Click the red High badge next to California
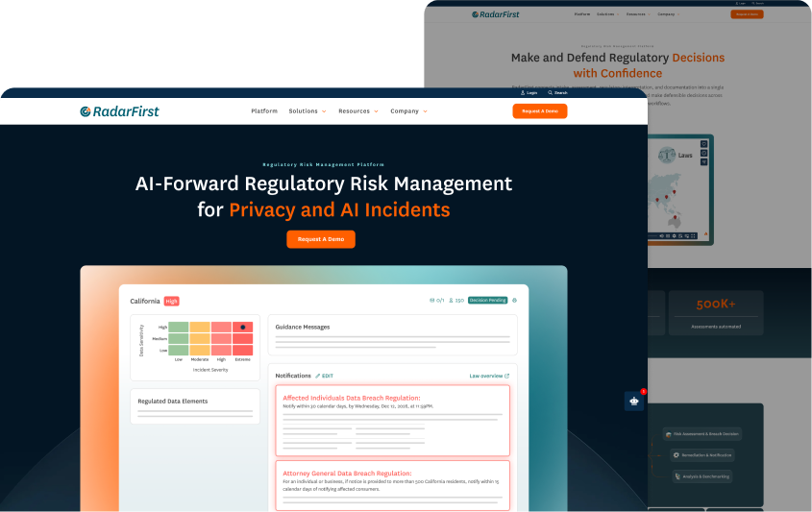The image size is (812, 512). [x=171, y=302]
